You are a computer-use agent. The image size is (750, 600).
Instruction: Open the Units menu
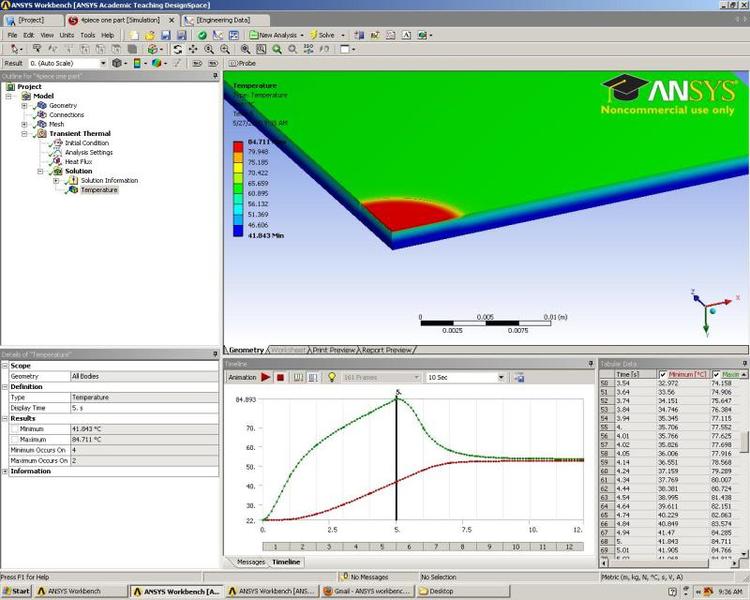66,35
